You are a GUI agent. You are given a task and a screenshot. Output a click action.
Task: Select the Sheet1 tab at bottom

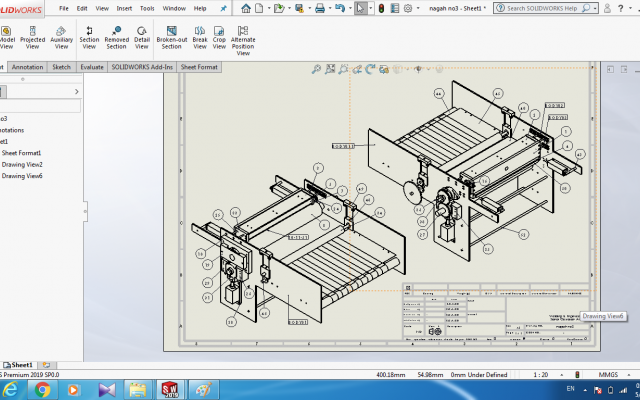tap(18, 365)
